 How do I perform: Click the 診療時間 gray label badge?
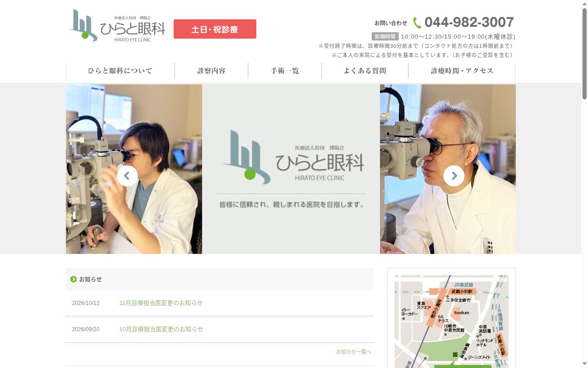385,36
